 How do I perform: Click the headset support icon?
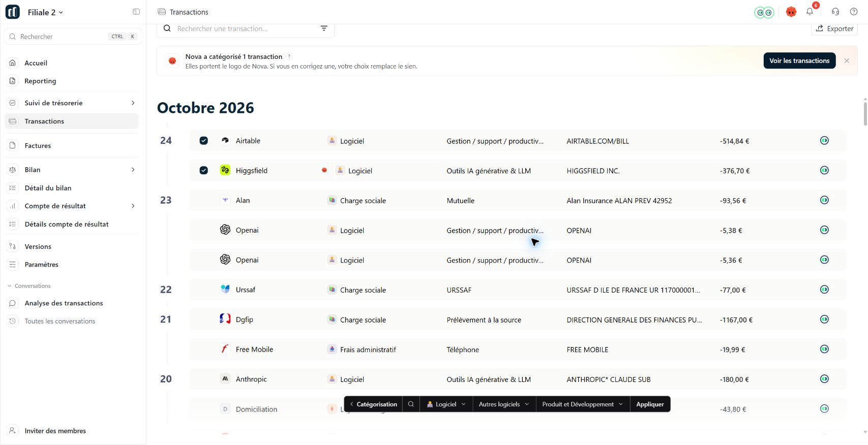(x=835, y=12)
